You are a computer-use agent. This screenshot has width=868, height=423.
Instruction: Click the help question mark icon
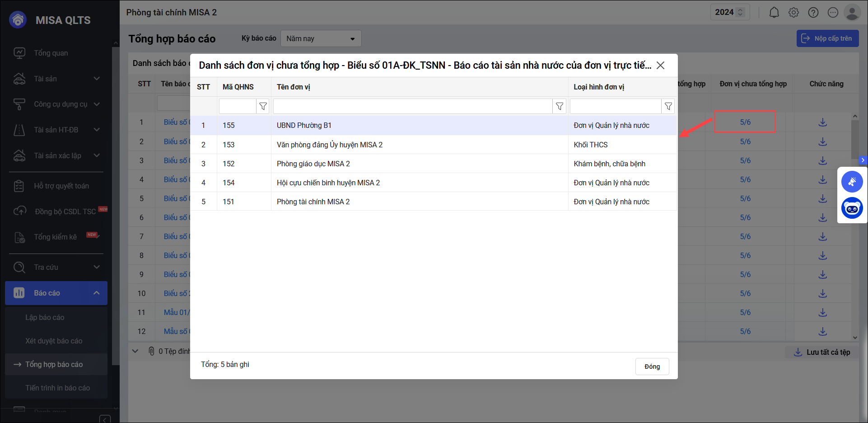click(813, 13)
